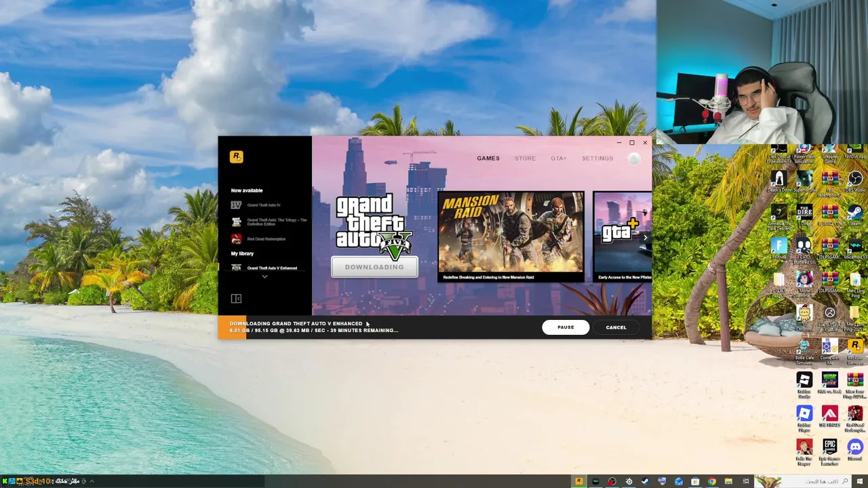This screenshot has height=488, width=868.
Task: Select Grand Theft Auto IV in sidebar
Action: [264, 205]
